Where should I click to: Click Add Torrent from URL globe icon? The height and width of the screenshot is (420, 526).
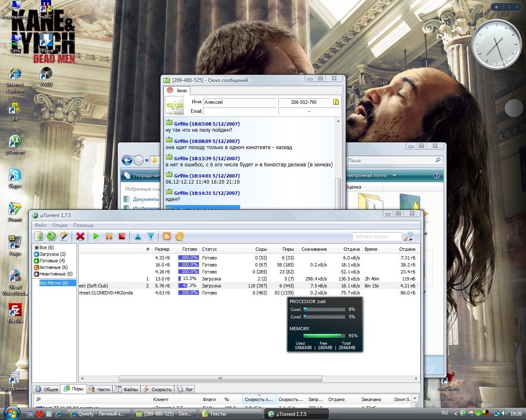[51, 236]
